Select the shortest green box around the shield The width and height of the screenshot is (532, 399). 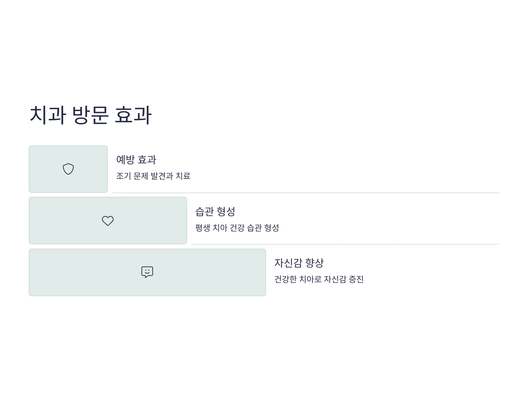(68, 169)
